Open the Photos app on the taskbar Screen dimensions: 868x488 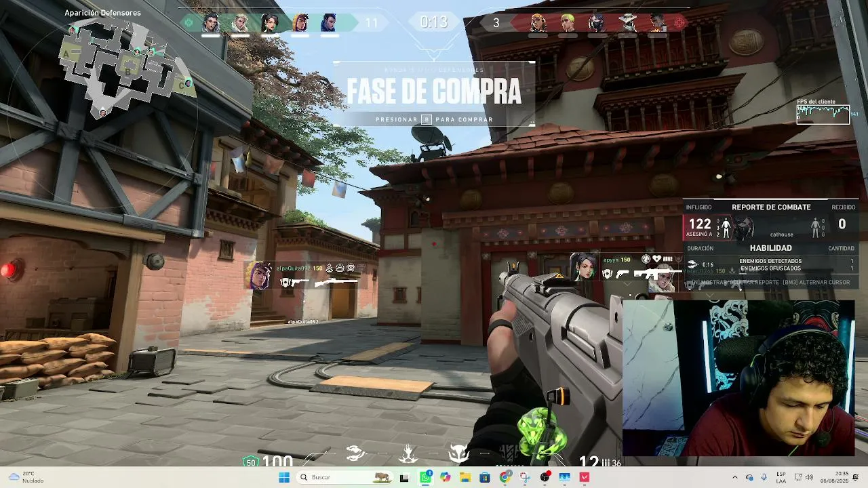coord(565,477)
